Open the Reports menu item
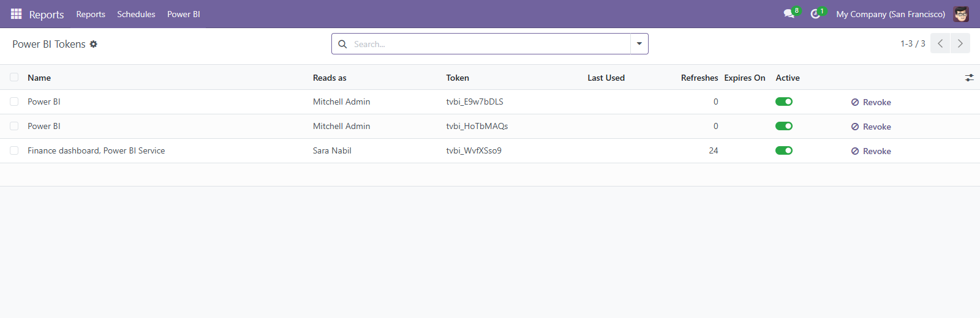 91,14
